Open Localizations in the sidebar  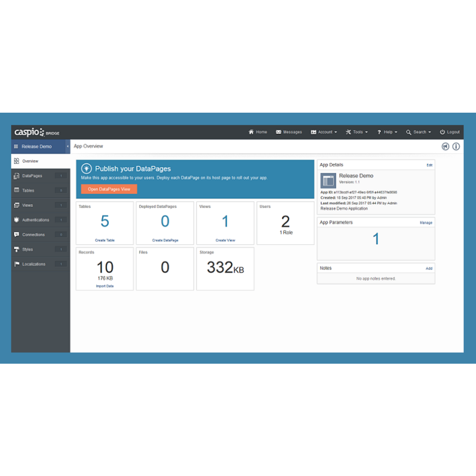click(33, 264)
